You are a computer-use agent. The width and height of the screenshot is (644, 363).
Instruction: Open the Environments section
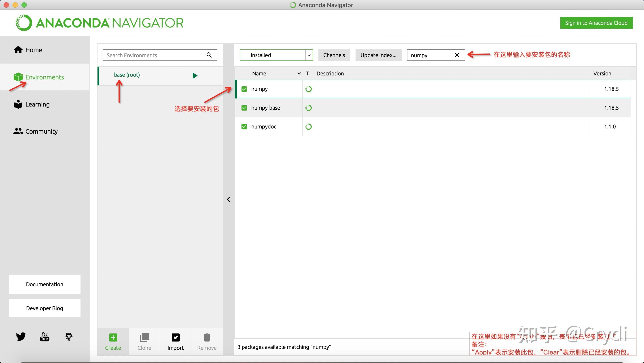(45, 77)
